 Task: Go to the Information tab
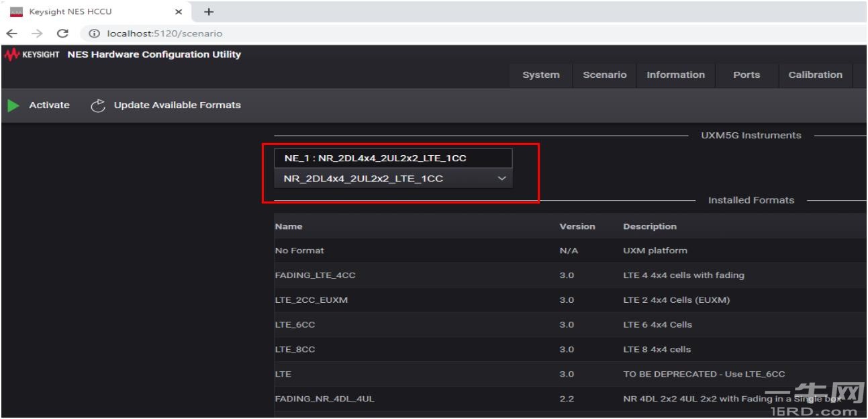tap(675, 75)
